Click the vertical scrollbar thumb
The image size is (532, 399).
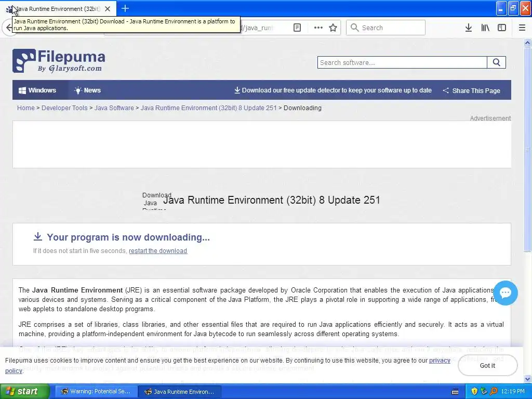click(x=527, y=149)
